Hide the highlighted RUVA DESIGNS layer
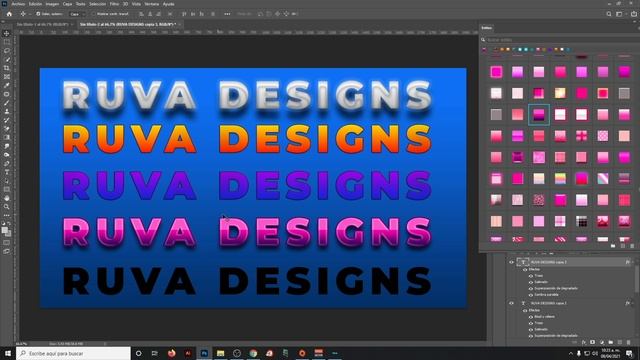640x360 pixels. (x=511, y=262)
